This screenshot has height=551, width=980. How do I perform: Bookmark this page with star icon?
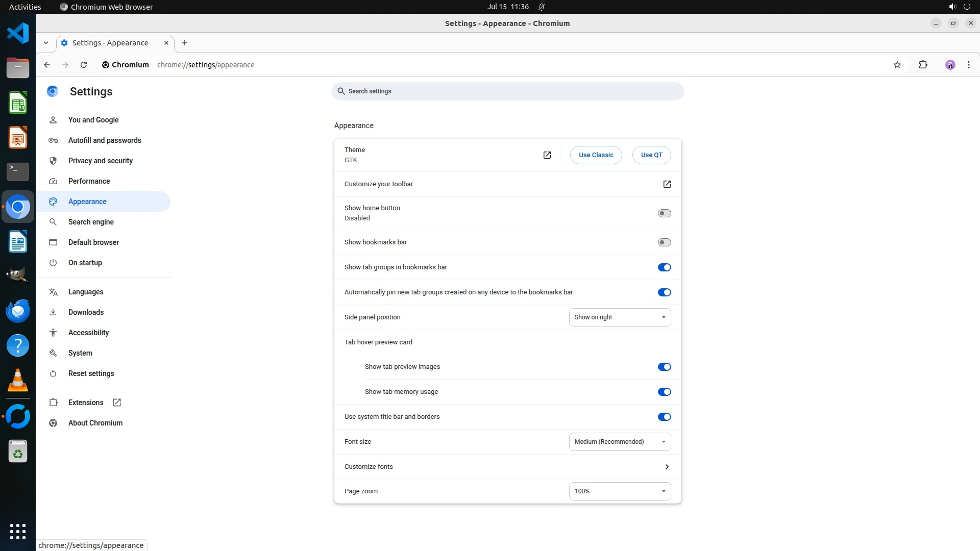(897, 65)
